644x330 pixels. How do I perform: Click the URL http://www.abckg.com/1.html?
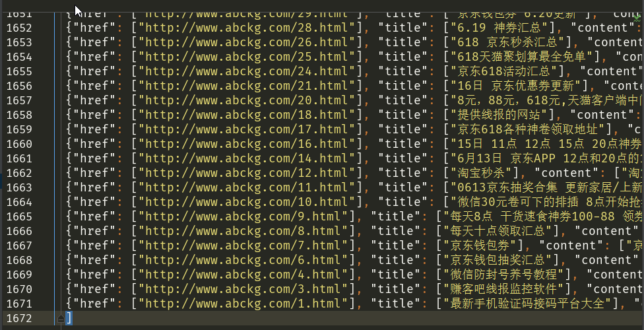pyautogui.click(x=243, y=304)
